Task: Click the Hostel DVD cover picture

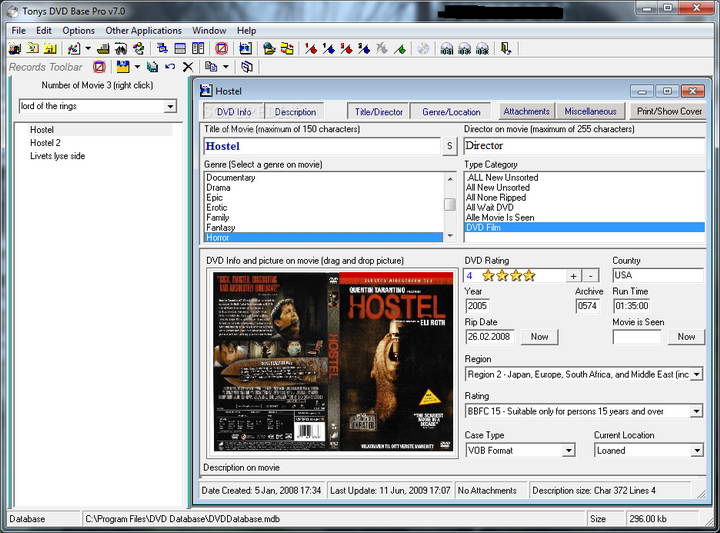Action: click(333, 362)
